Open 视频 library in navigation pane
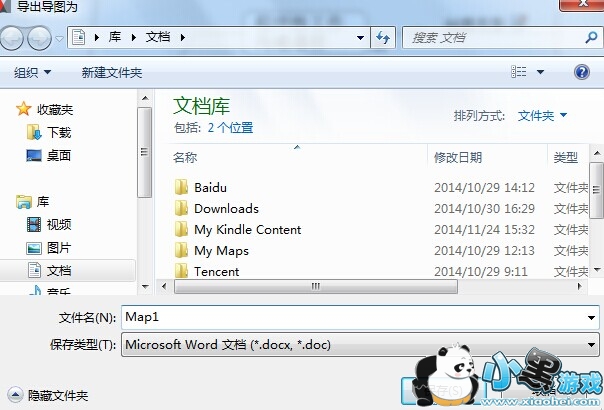This screenshot has width=604, height=410. 59,224
